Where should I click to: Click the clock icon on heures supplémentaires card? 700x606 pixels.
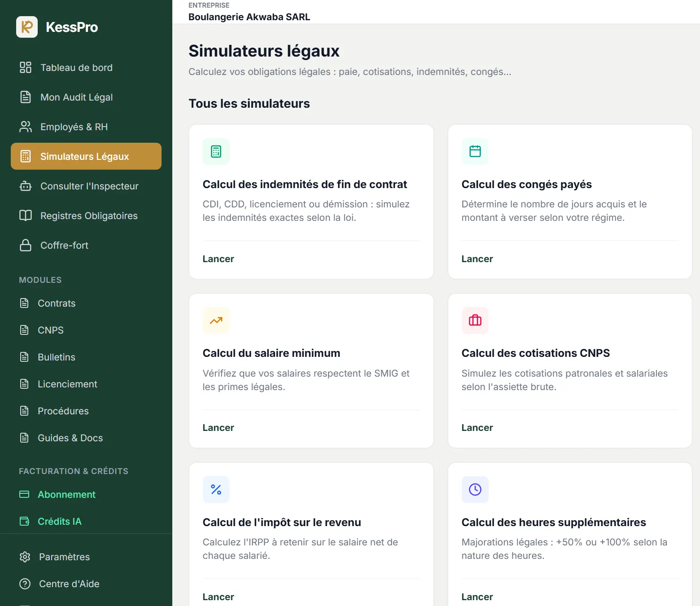click(475, 490)
